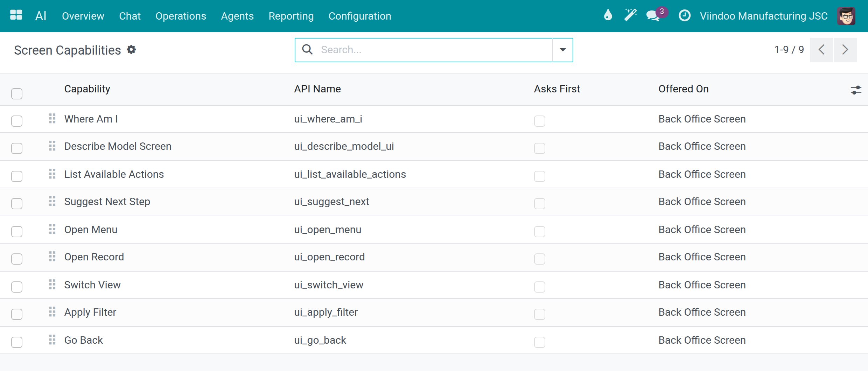This screenshot has height=371, width=868.
Task: Open the magic wand icon
Action: [x=630, y=15]
